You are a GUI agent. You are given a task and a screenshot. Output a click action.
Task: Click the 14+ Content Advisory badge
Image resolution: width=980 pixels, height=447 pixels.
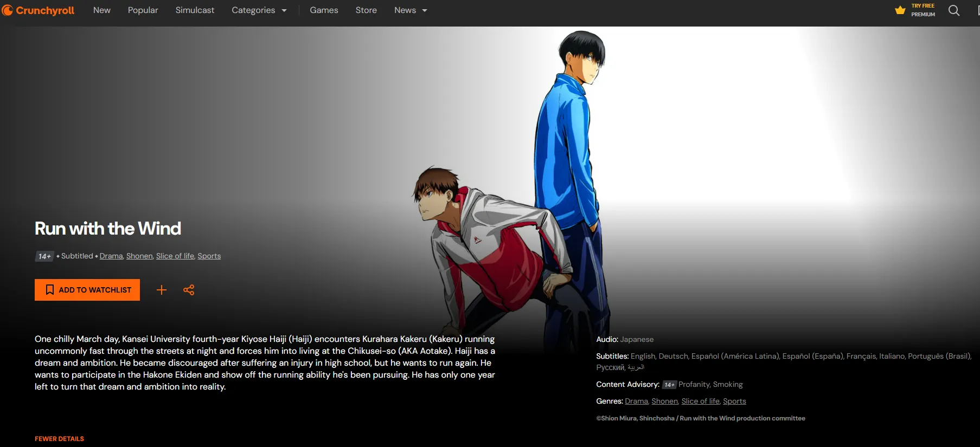[x=669, y=385]
